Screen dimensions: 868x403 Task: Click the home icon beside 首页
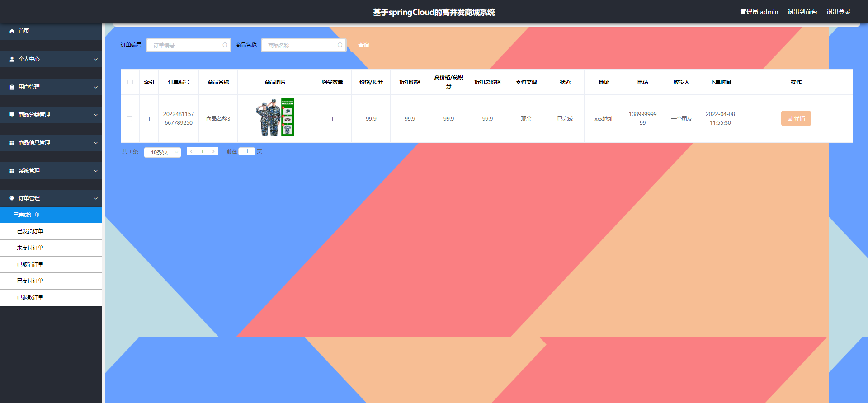(12, 31)
